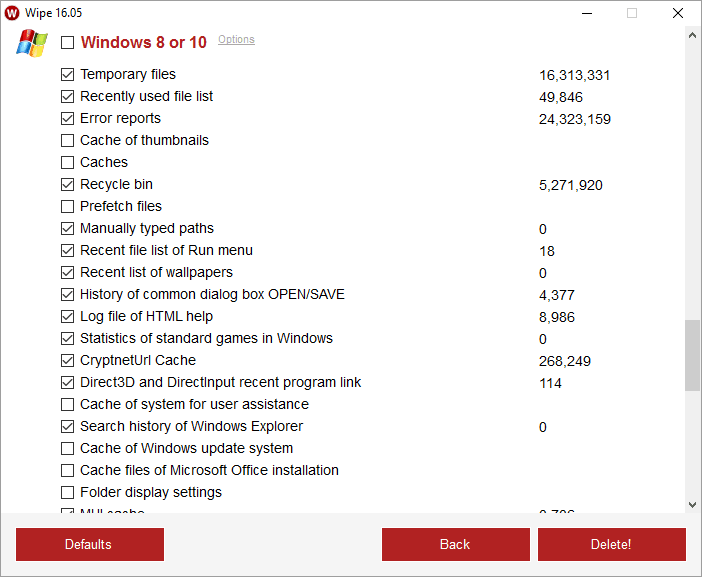Uncheck Search history of Windows Explorer
702x577 pixels.
[x=67, y=426]
